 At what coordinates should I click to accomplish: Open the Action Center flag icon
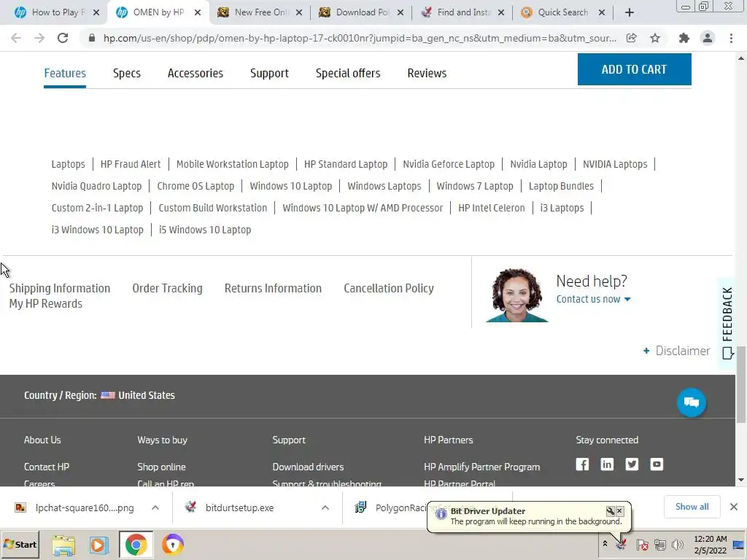[642, 544]
